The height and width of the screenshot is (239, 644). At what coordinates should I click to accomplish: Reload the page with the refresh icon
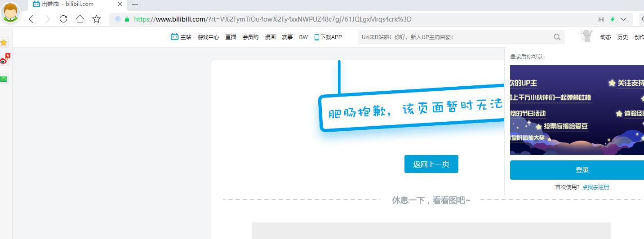pyautogui.click(x=63, y=19)
